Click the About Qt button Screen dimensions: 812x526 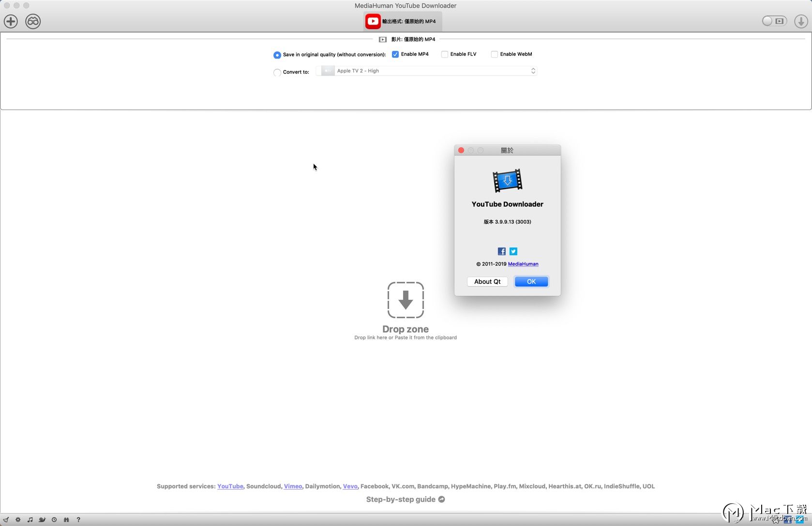[x=487, y=281]
